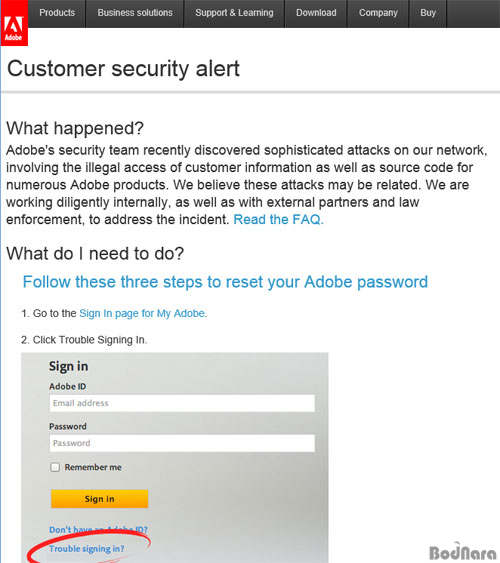
Task: Open the Business solutions menu
Action: tap(135, 13)
